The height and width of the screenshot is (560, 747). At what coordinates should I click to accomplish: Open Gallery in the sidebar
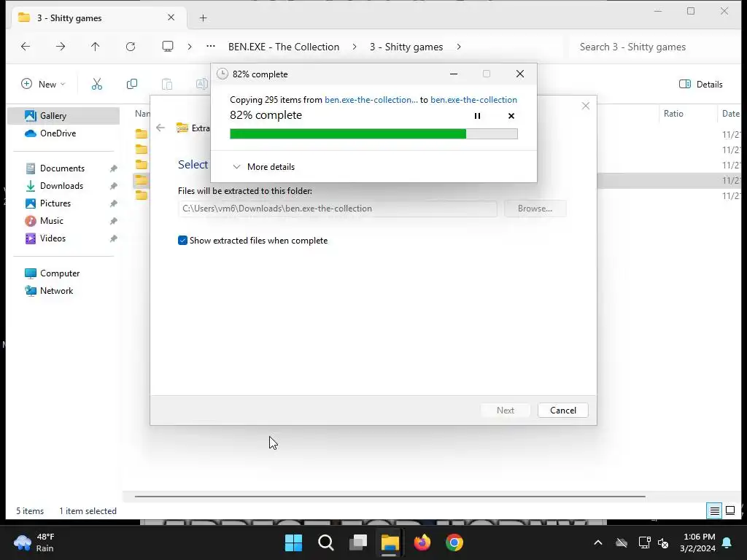coord(64,116)
